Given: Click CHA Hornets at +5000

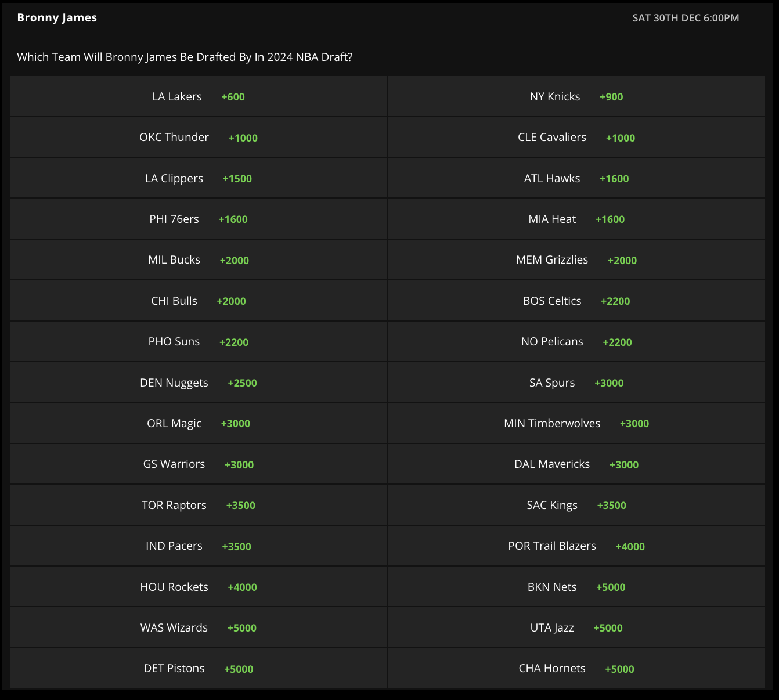Looking at the screenshot, I should pos(576,669).
